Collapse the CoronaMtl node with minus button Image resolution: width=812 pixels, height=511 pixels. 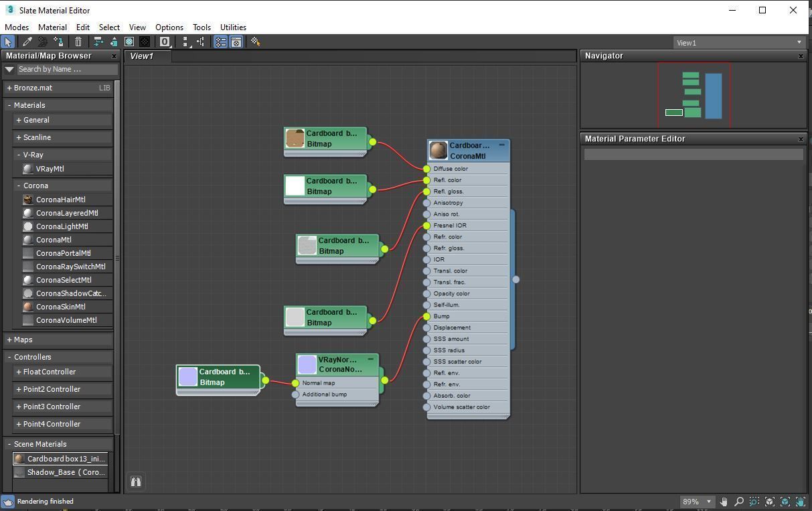501,145
